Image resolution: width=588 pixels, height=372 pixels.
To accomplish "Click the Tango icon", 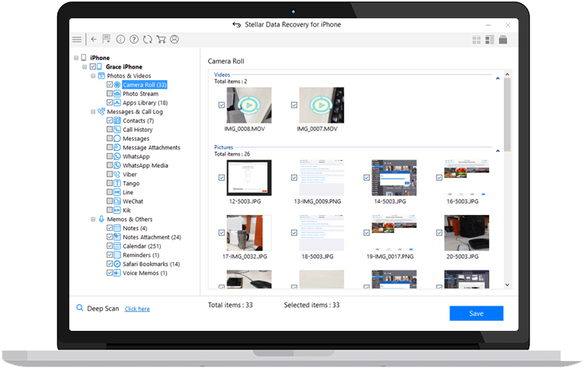I will tap(117, 184).
